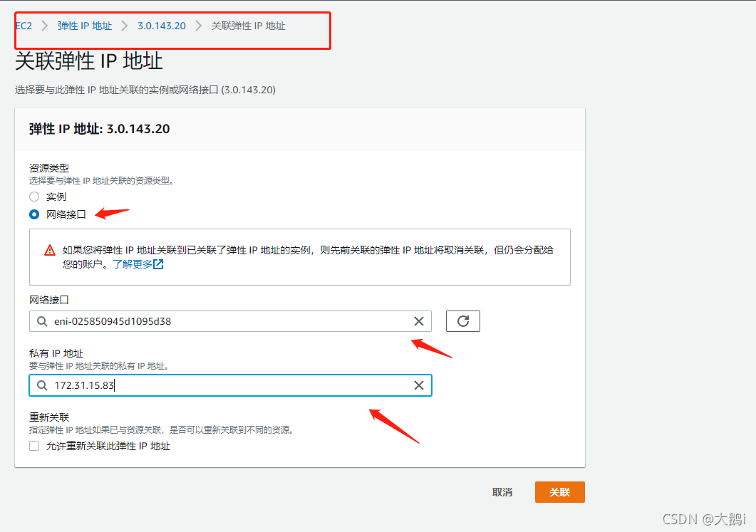Click the network interface search field
756x532 pixels.
click(x=230, y=321)
